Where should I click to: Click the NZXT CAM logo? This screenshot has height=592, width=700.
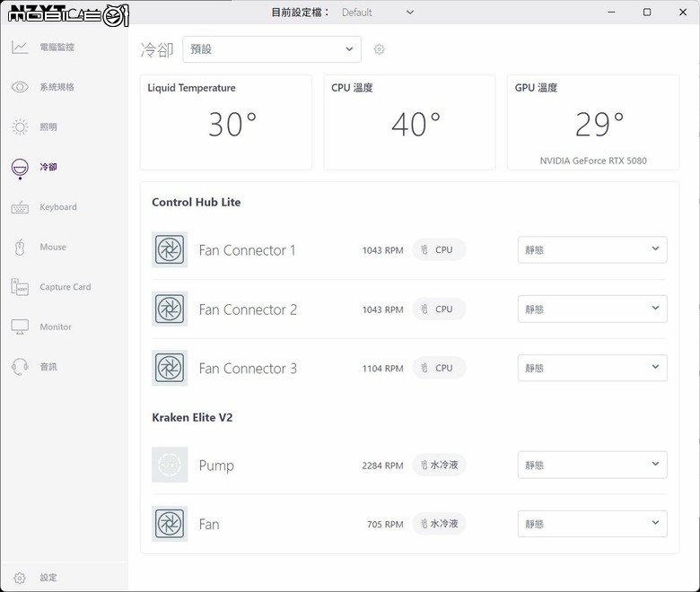click(69, 14)
